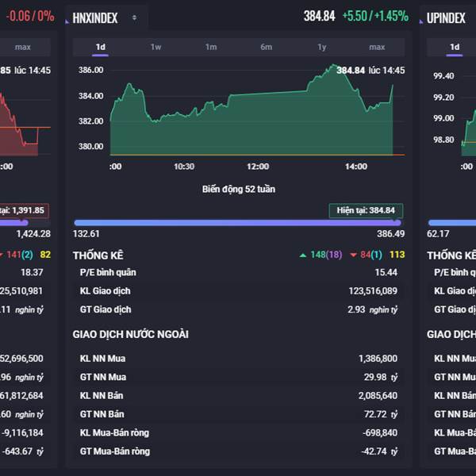Click 52-week high value 386.49
Image resolution: width=476 pixels, height=476 pixels.
click(391, 234)
